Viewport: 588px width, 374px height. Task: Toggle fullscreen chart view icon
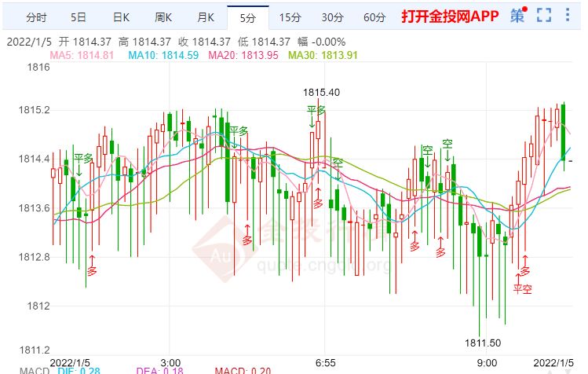tap(544, 16)
